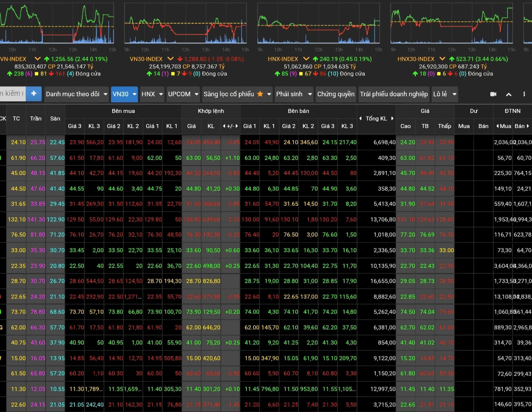Image resolution: width=532 pixels, height=412 pixels.
Task: Click right arrow beside +/- column header
Action: (x=236, y=126)
